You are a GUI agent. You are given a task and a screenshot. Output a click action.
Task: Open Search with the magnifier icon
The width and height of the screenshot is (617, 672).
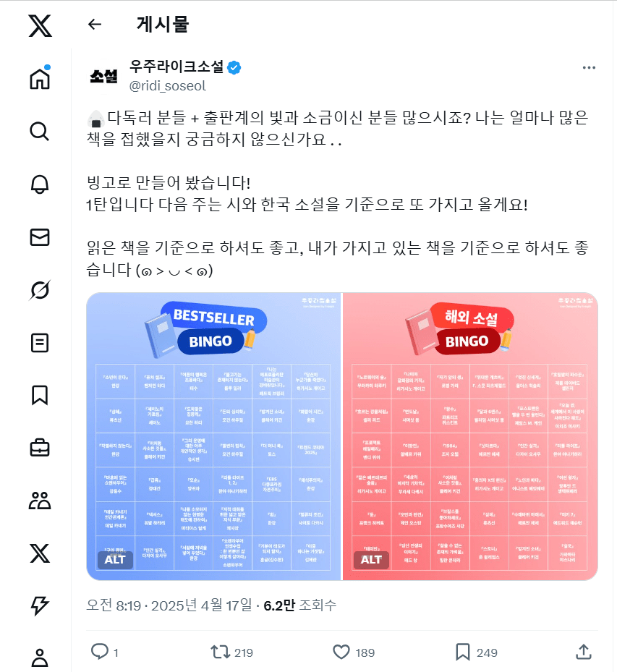[40, 131]
